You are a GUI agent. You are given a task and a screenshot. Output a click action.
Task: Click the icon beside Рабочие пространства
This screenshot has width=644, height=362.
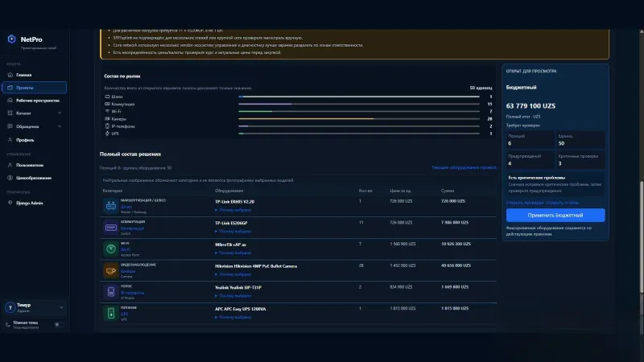[10, 100]
